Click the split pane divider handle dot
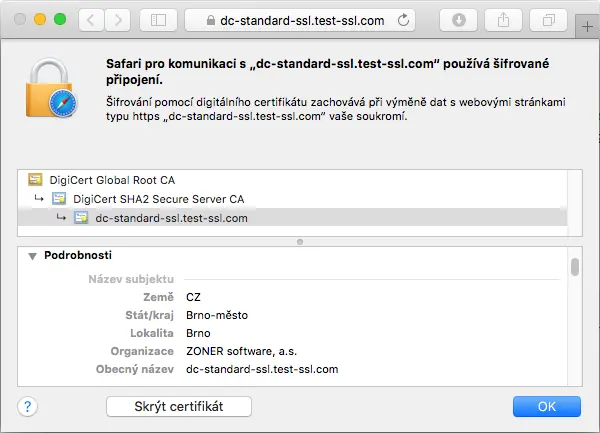The width and height of the screenshot is (600, 433). 300,242
